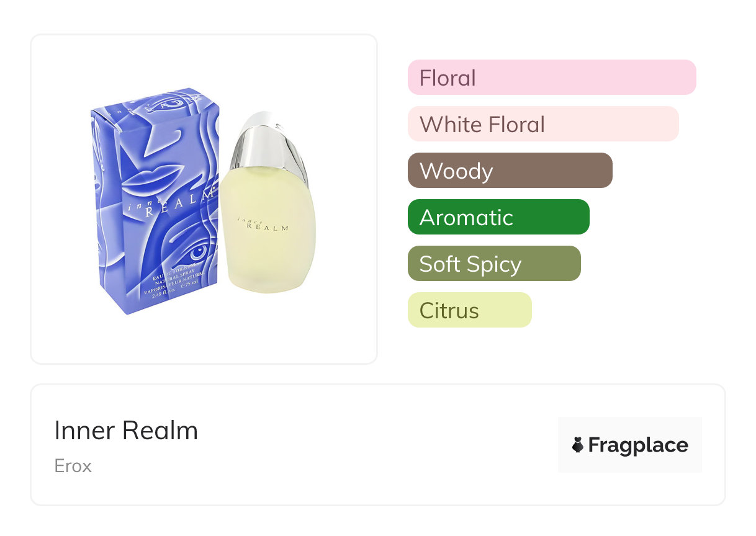Click the inner REALM label on bottle

pos(263,225)
